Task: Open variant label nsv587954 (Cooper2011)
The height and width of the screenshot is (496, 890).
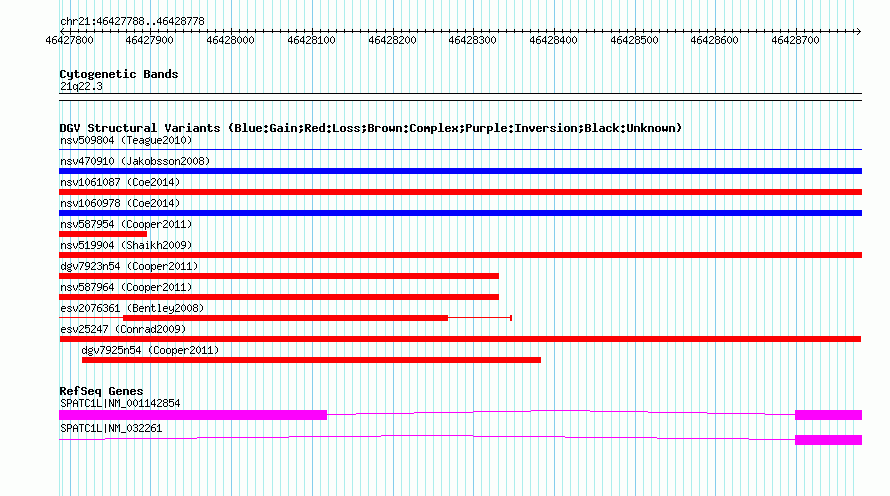Action: coord(126,224)
